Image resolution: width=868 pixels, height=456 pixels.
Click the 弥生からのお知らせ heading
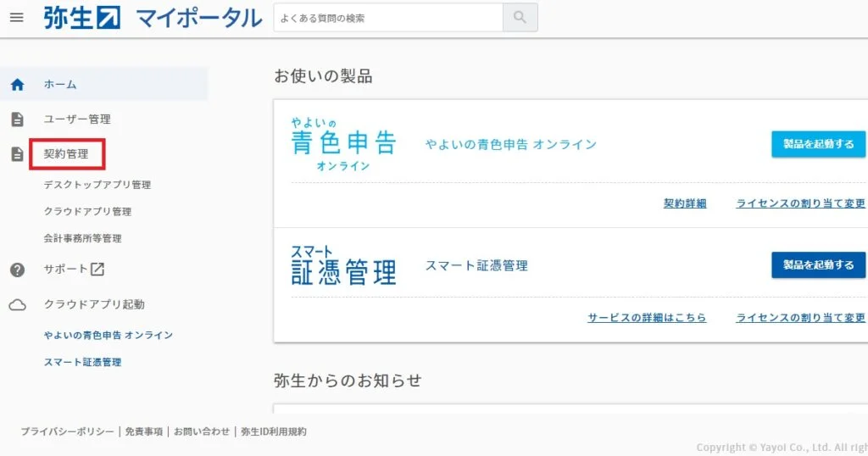coord(348,381)
